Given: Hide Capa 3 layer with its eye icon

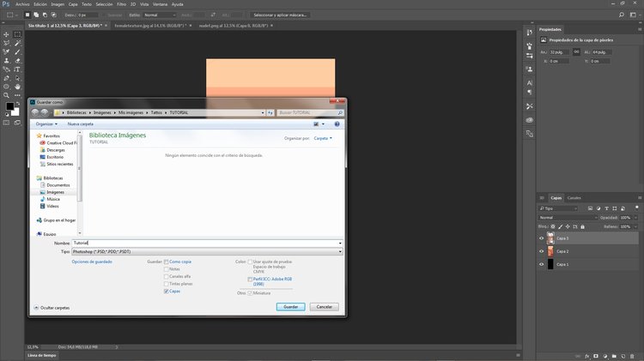Looking at the screenshot, I should click(541, 238).
